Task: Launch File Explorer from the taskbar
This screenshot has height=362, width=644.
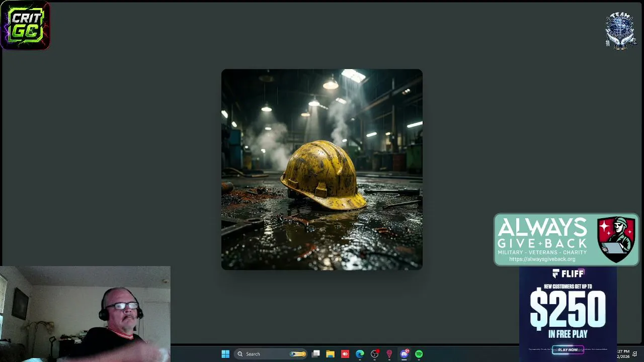Action: click(330, 354)
